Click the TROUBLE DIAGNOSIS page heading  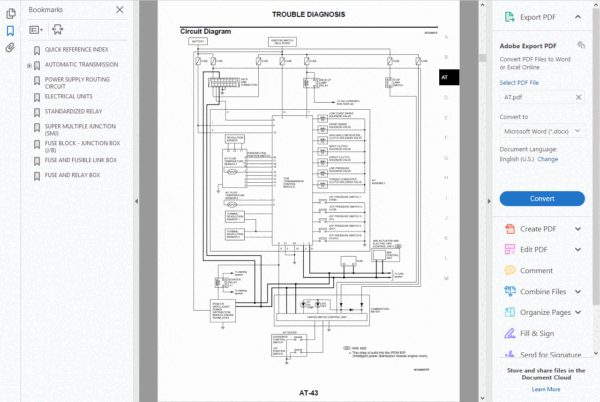tap(308, 15)
